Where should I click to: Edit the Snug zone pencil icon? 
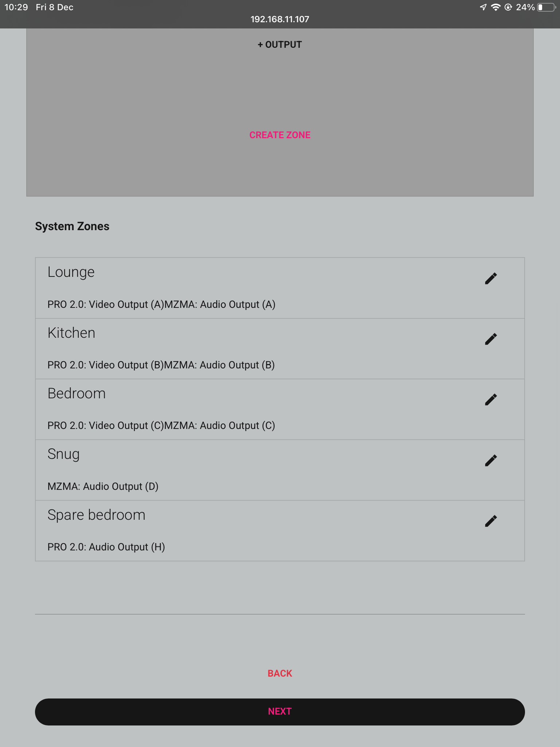pos(491,460)
